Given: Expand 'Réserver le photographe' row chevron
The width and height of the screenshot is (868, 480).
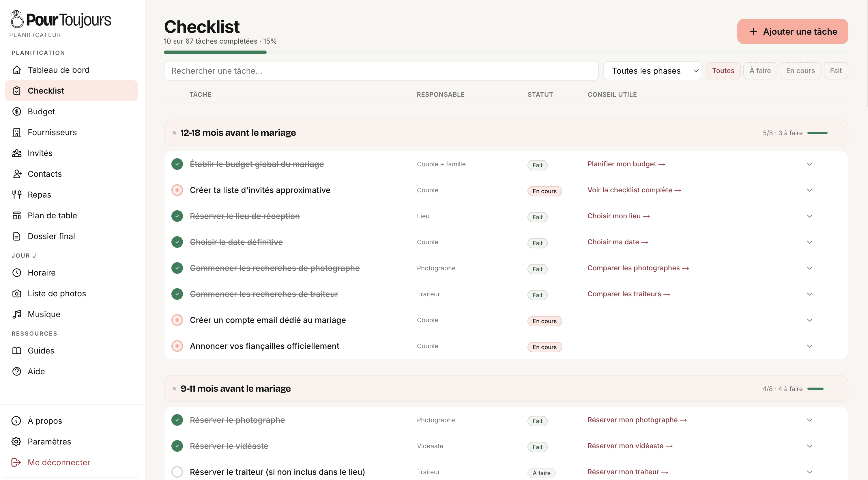Looking at the screenshot, I should 809,420.
